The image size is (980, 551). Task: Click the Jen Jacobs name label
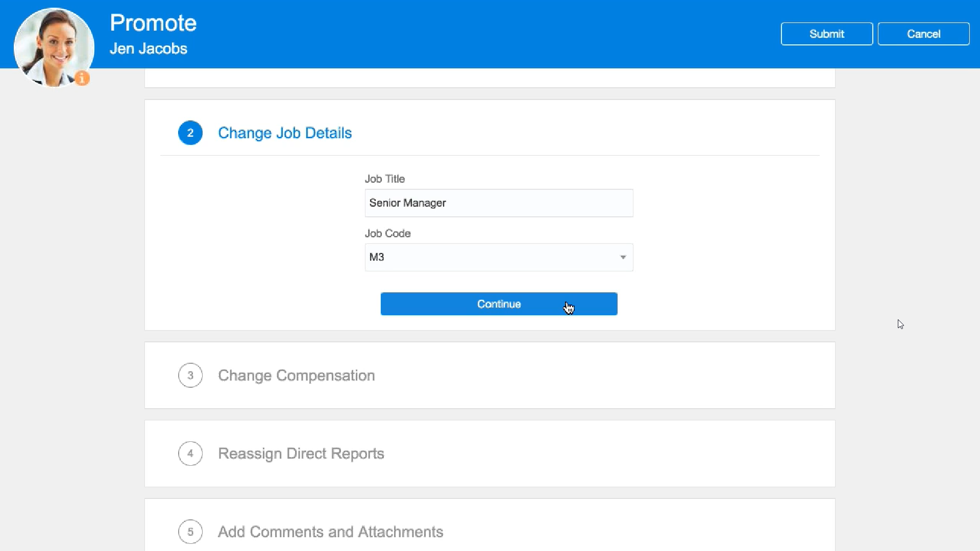point(149,48)
